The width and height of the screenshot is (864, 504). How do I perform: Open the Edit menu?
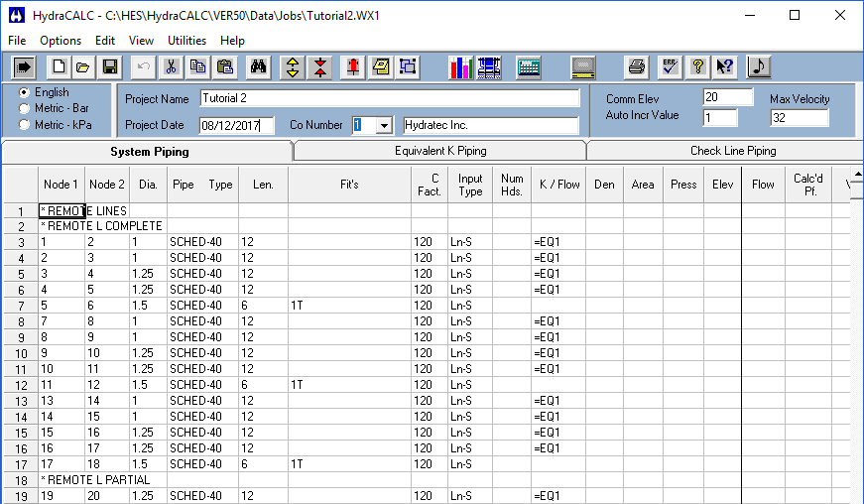click(105, 41)
